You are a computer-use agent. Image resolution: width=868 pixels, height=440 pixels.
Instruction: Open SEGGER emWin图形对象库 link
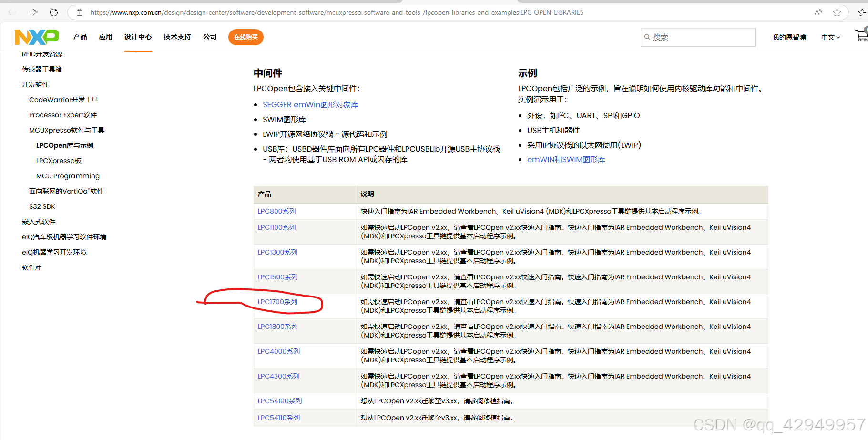(x=310, y=105)
